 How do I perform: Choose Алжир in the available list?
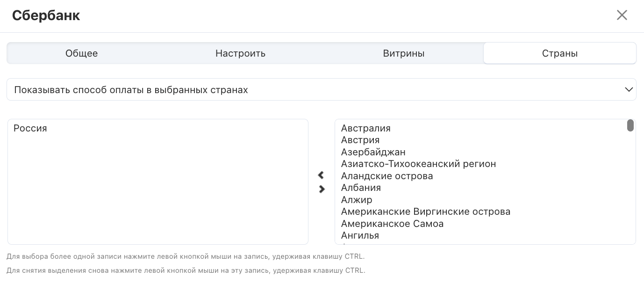[357, 200]
